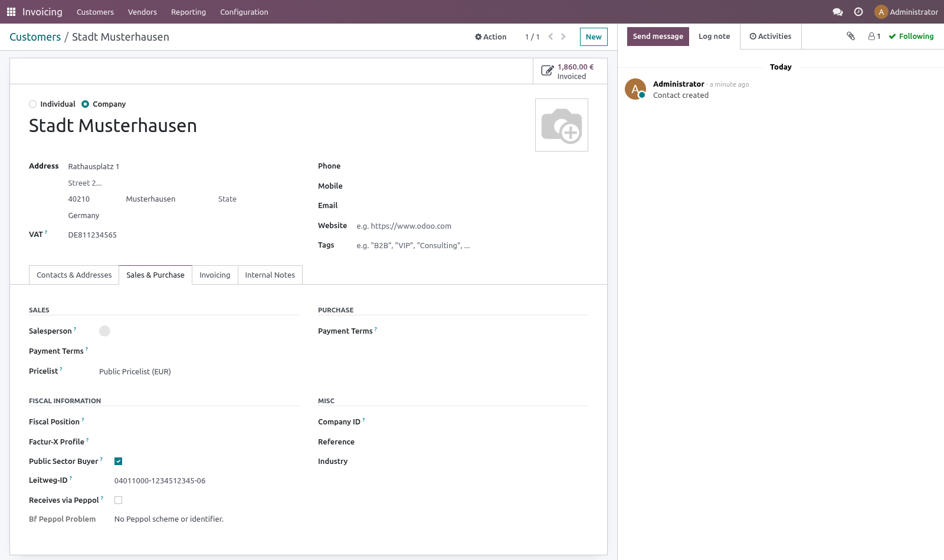Screen dimensions: 944x560
Task: Upload a photo via camera placeholder
Action: 562,125
